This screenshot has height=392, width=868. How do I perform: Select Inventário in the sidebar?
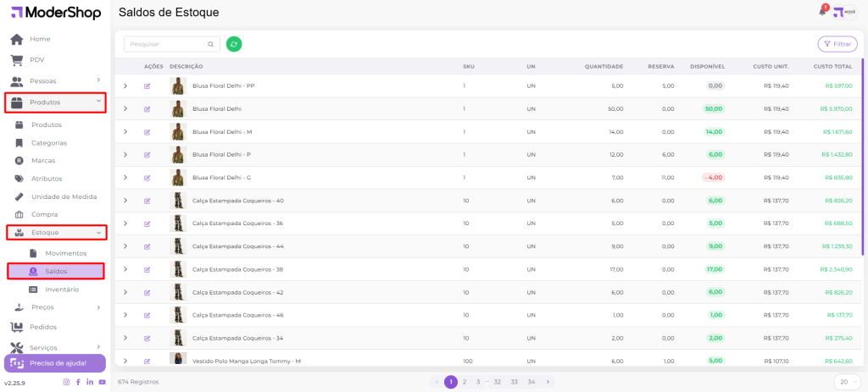pos(62,289)
